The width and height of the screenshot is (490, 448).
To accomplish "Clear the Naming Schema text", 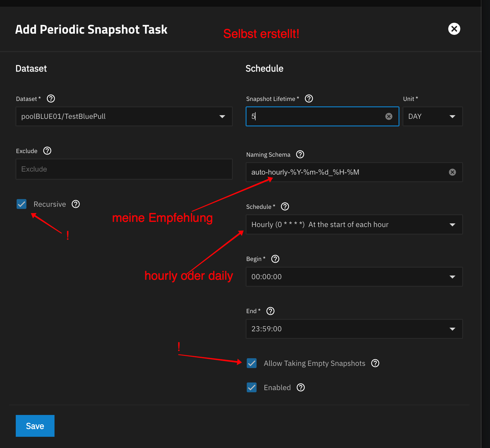I will [452, 172].
